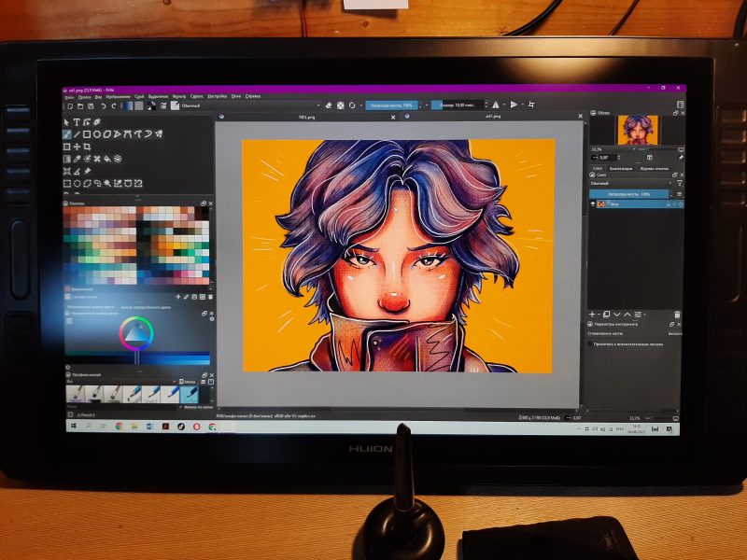Image resolution: width=747 pixels, height=560 pixels.
Task: Toggle vertical mirror tool
Action: tap(514, 105)
